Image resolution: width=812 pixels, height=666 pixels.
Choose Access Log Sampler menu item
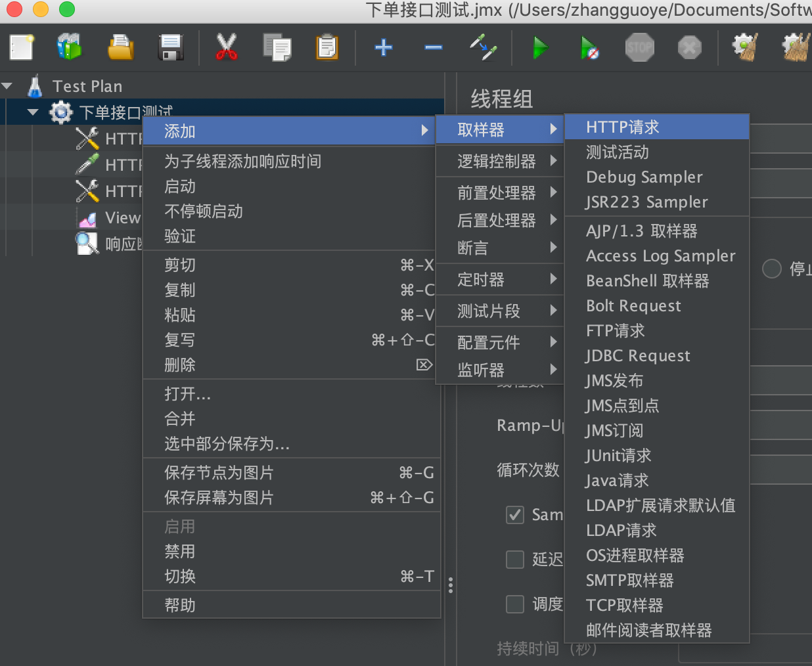(x=657, y=255)
